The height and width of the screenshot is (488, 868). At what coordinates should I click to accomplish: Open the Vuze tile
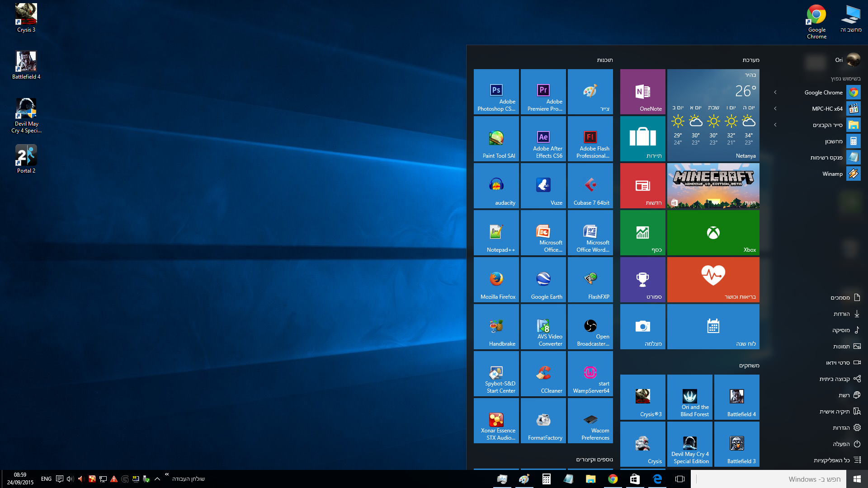543,186
